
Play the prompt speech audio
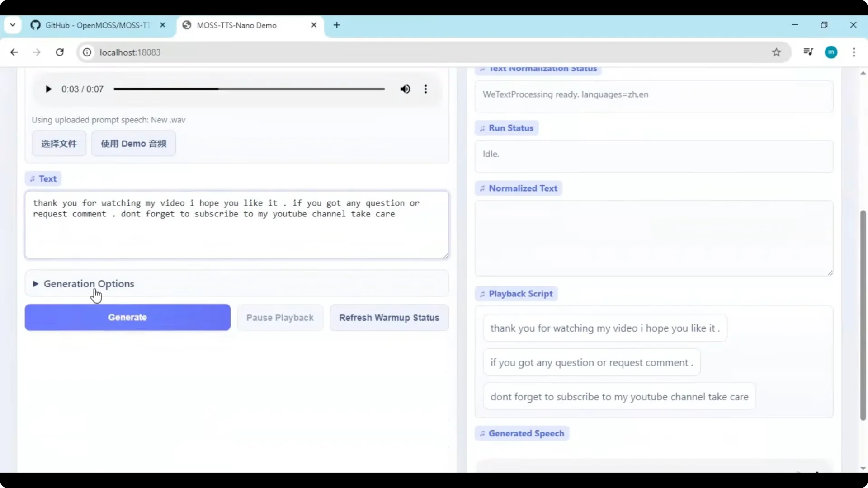coord(48,89)
